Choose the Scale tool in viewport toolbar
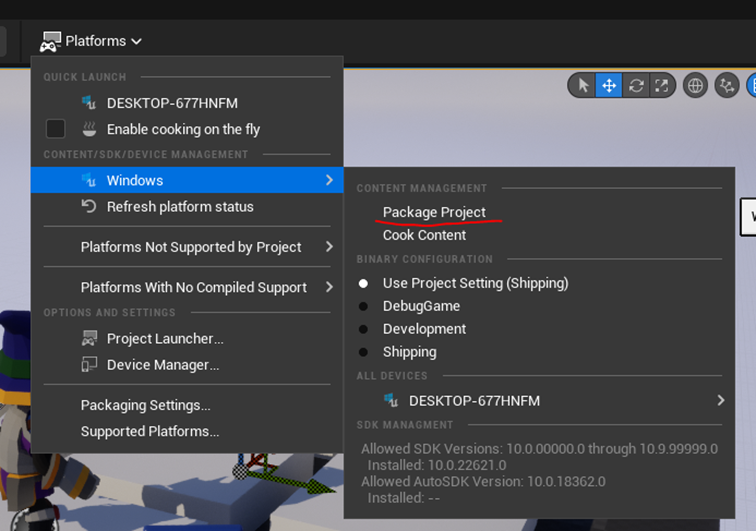Viewport: 756px width, 531px height. (662, 86)
